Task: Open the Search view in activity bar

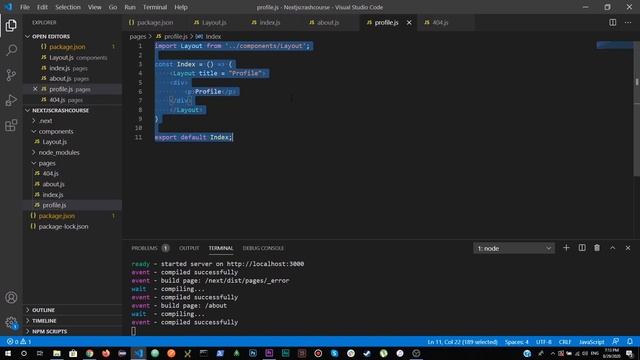Action: pyautogui.click(x=11, y=50)
